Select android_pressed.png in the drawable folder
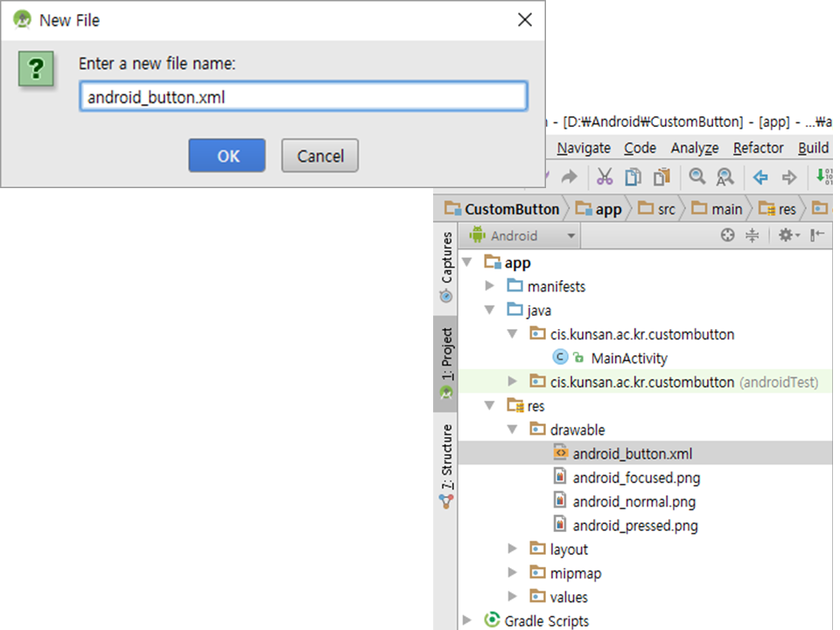 634,526
